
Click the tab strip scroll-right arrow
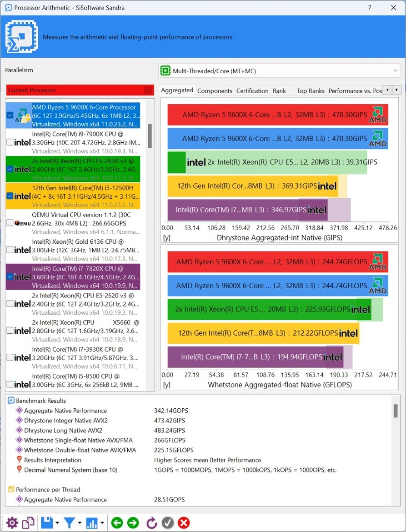point(397,90)
